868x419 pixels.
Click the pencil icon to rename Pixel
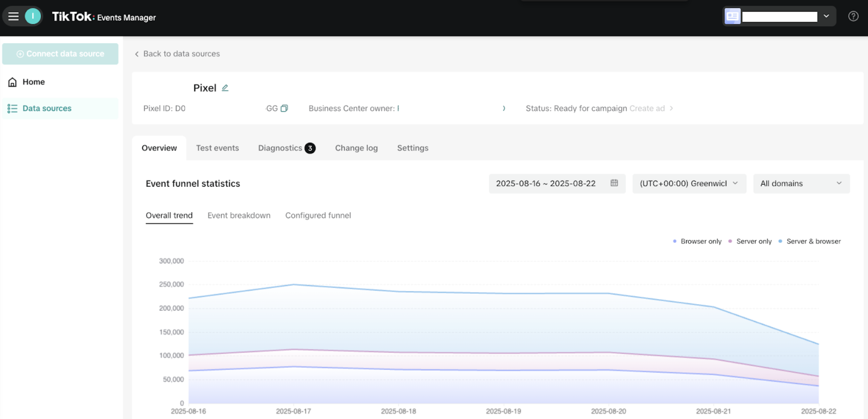click(225, 87)
